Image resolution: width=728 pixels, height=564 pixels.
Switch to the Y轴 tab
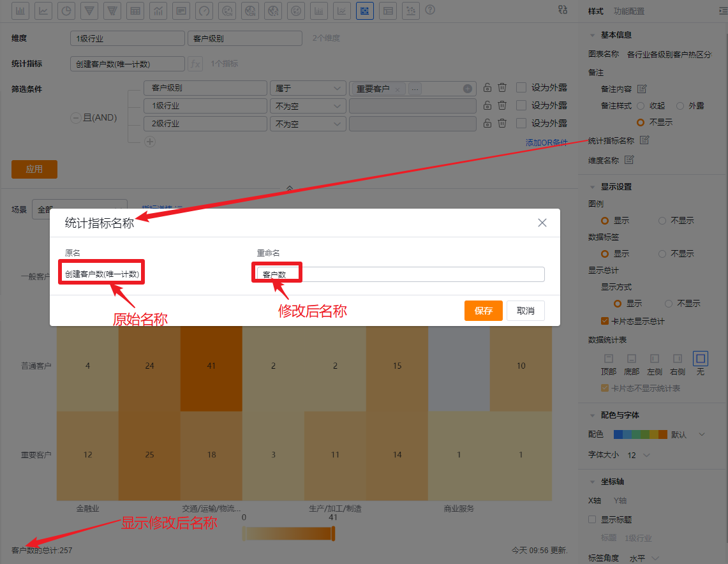(620, 501)
